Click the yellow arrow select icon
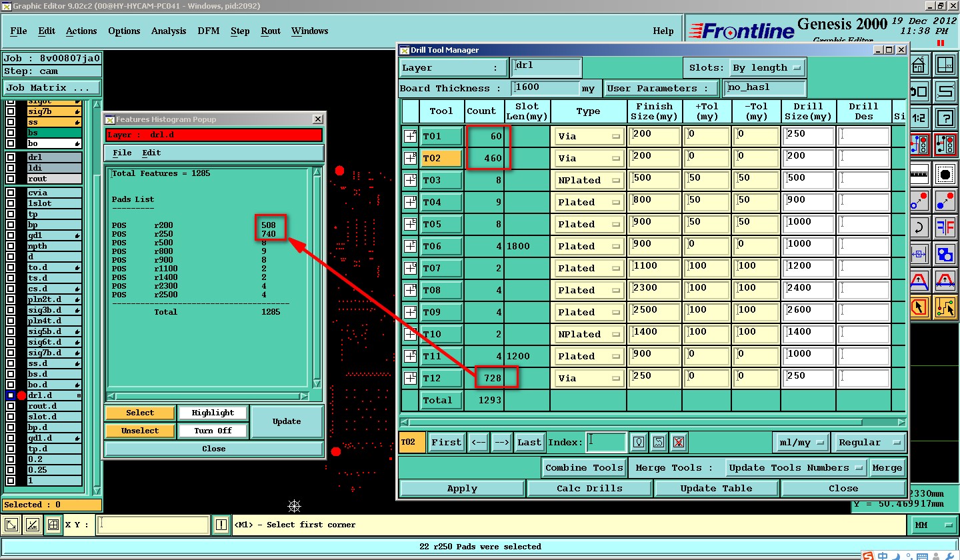 (919, 307)
